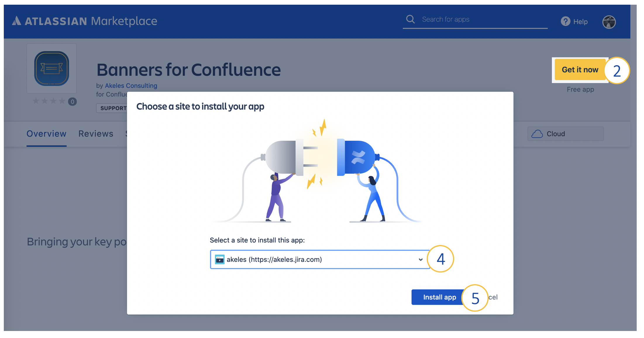The image size is (644, 338).
Task: Click the search magnifier icon
Action: [x=410, y=19]
